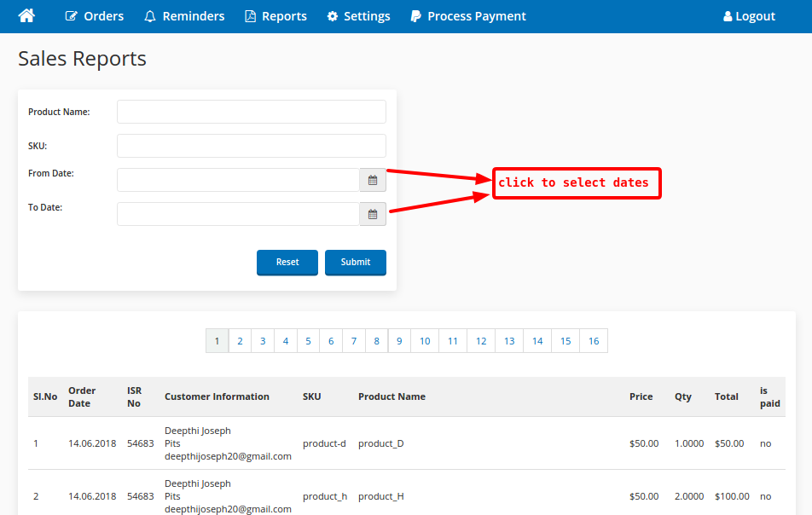Open the Reminders bell menu item
The image size is (812, 515).
click(x=184, y=16)
